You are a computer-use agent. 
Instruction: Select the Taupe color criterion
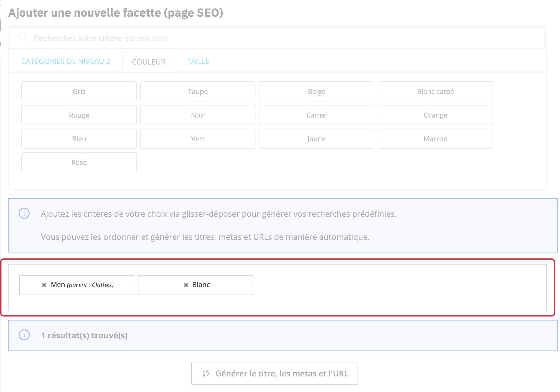click(x=198, y=91)
